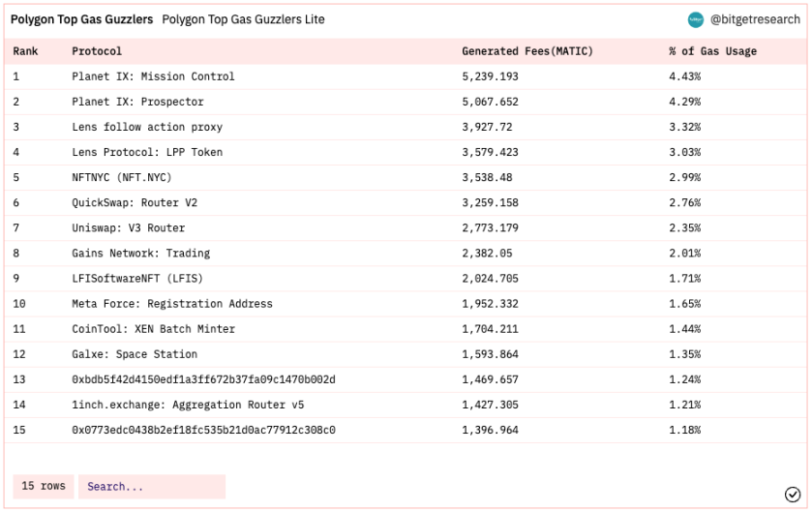Click rank number 15
Viewport: 812px width, 512px height.
[19, 430]
